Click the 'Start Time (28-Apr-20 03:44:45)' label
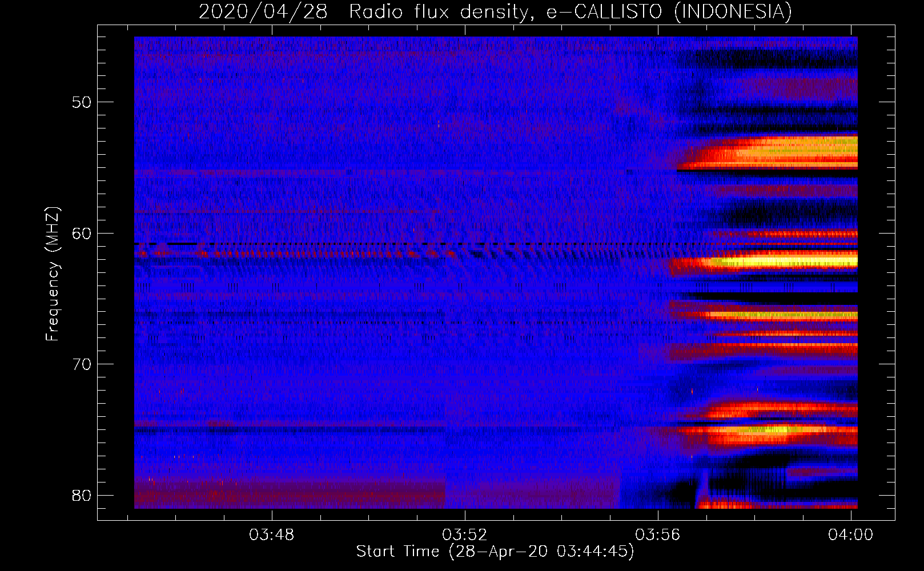Screen dimensions: 924x571 pyautogui.click(x=495, y=552)
